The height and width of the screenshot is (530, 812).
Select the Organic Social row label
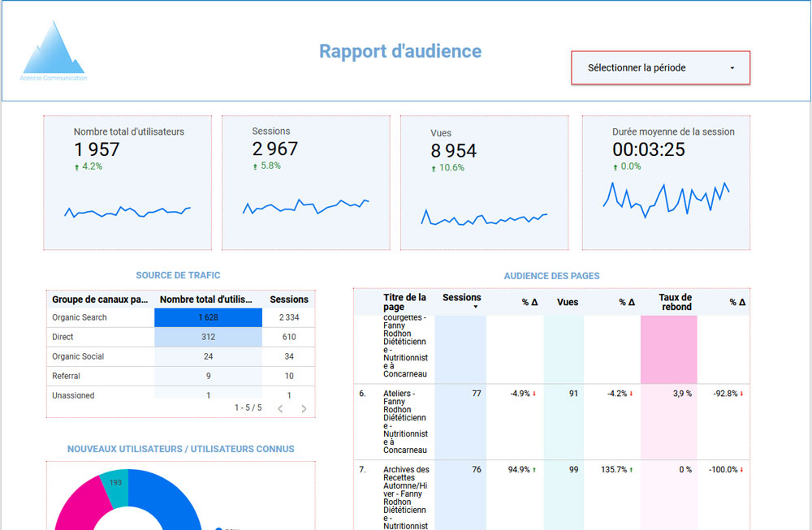78,356
